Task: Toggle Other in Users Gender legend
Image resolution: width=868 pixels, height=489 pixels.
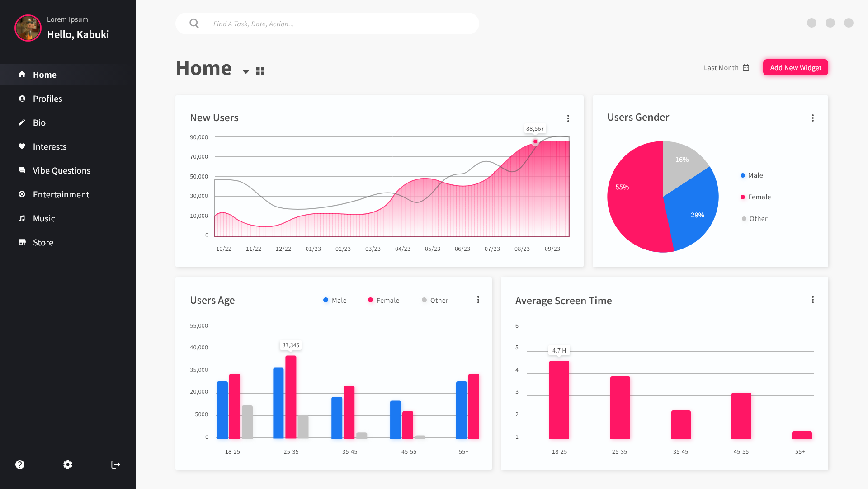Action: [754, 219]
